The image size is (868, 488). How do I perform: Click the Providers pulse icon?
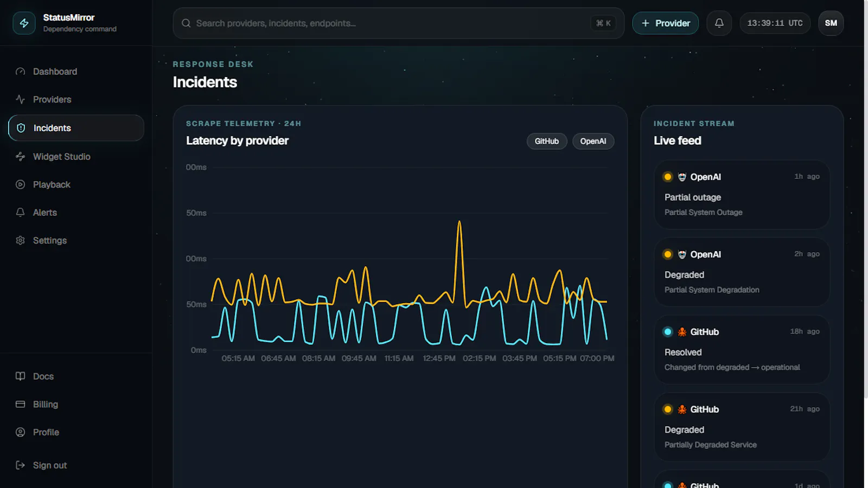(21, 100)
